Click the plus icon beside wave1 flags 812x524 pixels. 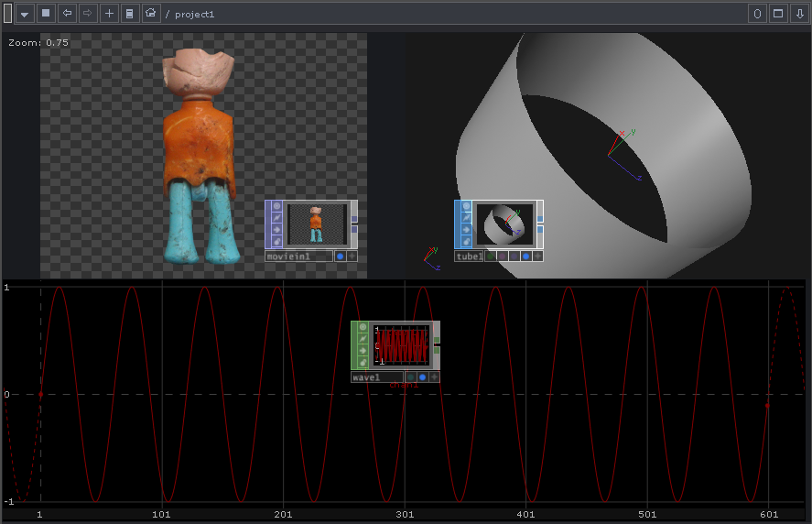tap(435, 377)
